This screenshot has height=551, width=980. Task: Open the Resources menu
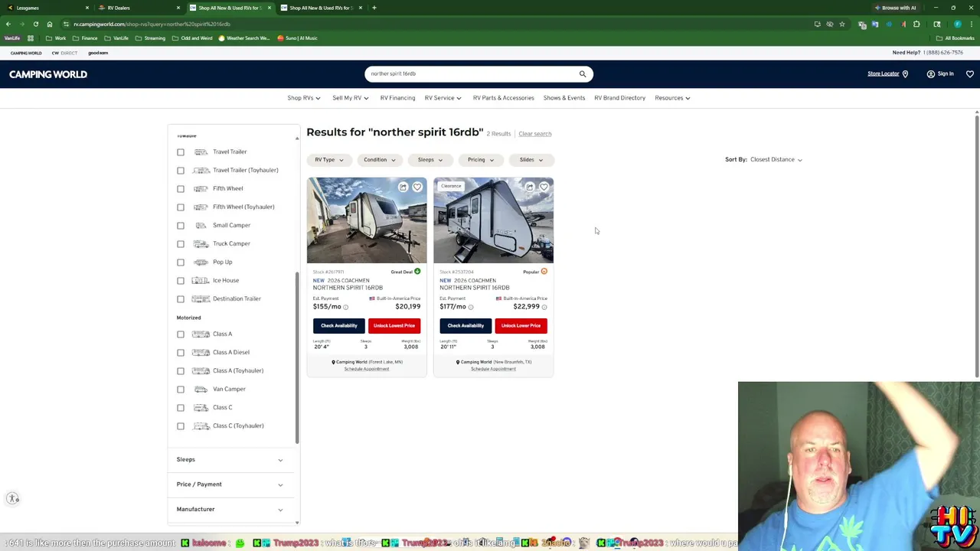[x=672, y=98]
